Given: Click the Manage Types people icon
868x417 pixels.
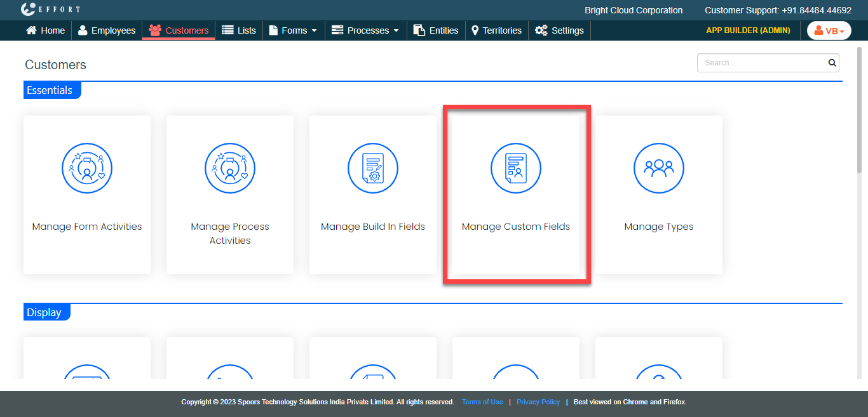Looking at the screenshot, I should [x=659, y=168].
